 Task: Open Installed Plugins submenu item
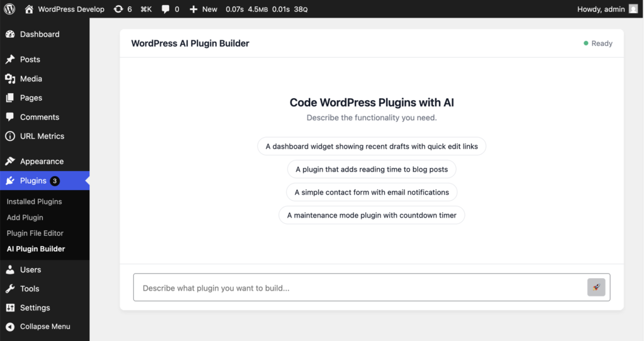(x=34, y=202)
